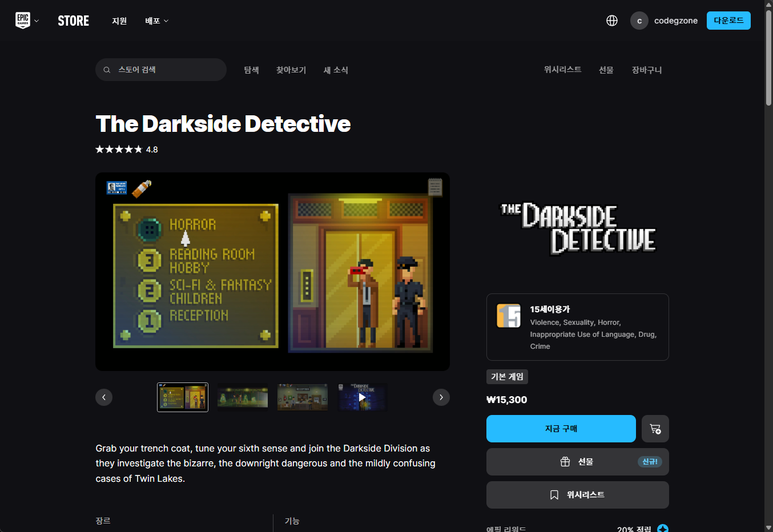Viewport: 773px width, 532px height.
Task: Click the scrollbar up arrow
Action: pyautogui.click(x=768, y=4)
